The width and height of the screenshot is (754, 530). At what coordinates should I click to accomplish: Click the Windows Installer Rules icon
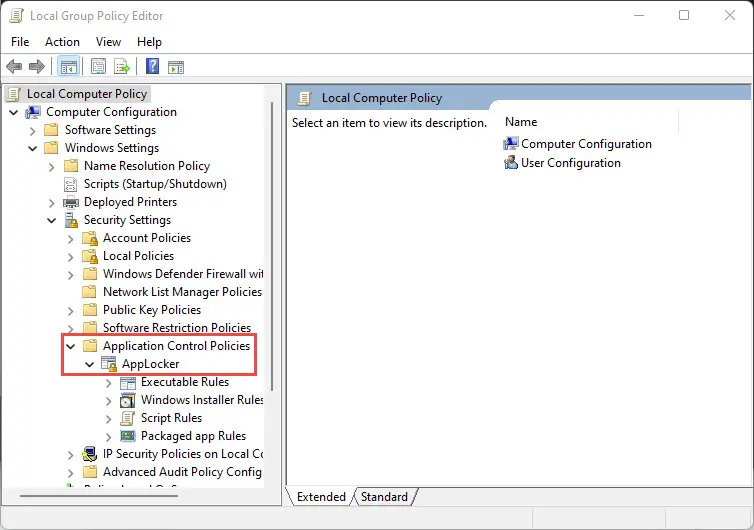point(127,400)
